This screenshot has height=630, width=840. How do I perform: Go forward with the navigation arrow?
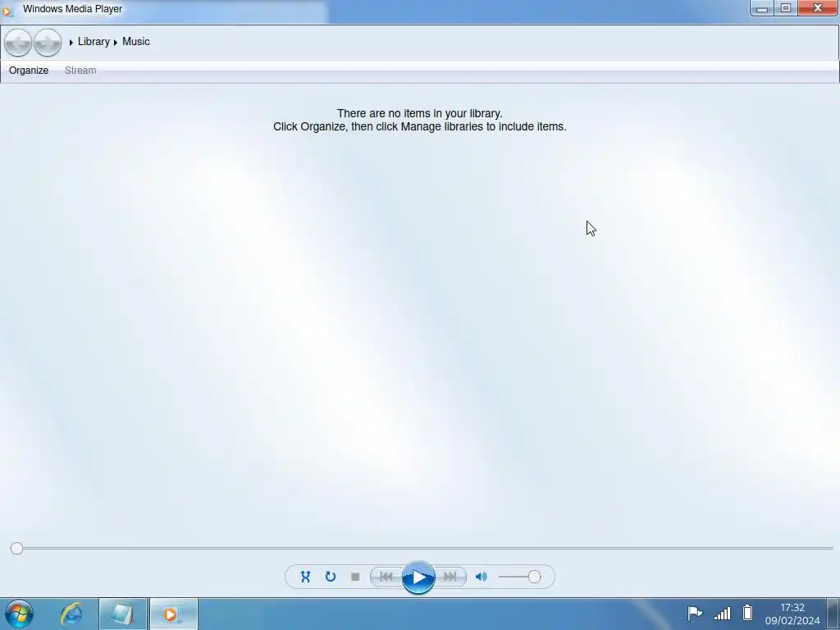click(48, 43)
